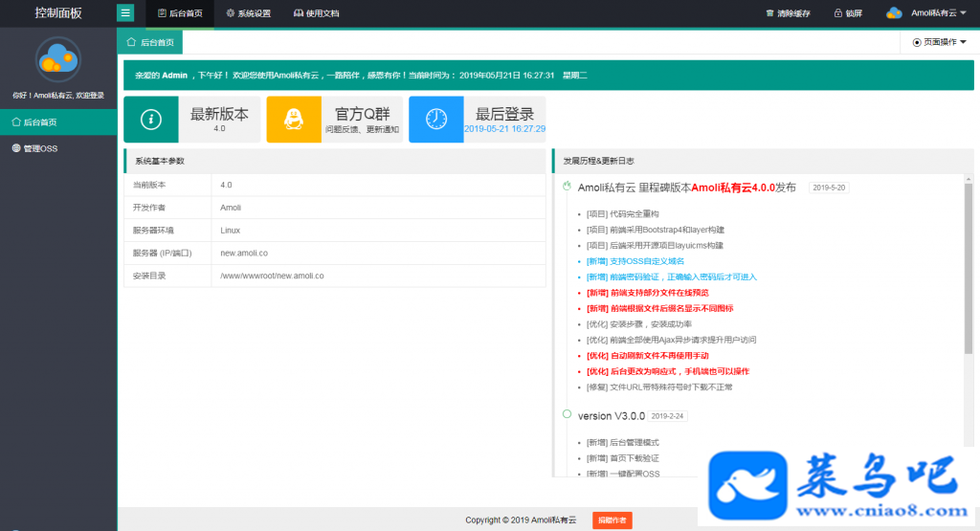Click server value new.amoli.co
Screen dimensions: 980x531
(x=244, y=253)
